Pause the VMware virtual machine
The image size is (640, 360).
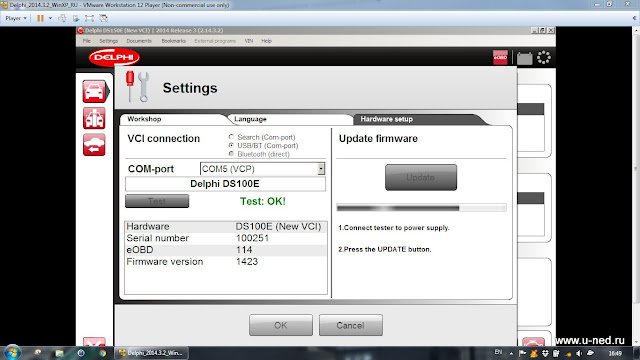pos(40,18)
